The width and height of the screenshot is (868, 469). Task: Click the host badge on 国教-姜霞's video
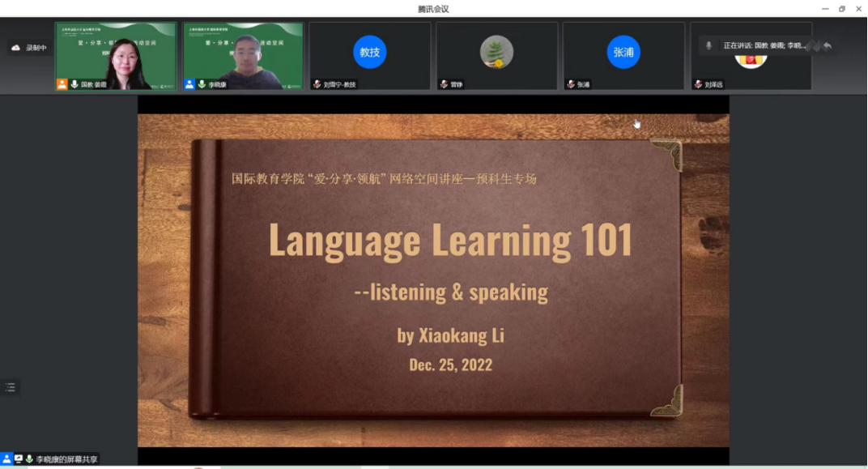[62, 84]
